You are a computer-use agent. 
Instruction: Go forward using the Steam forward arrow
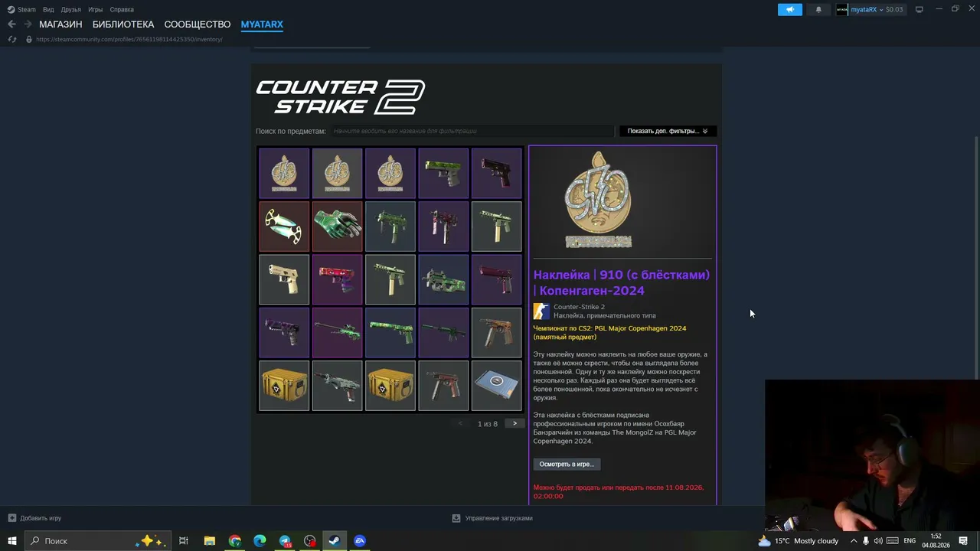click(28, 24)
